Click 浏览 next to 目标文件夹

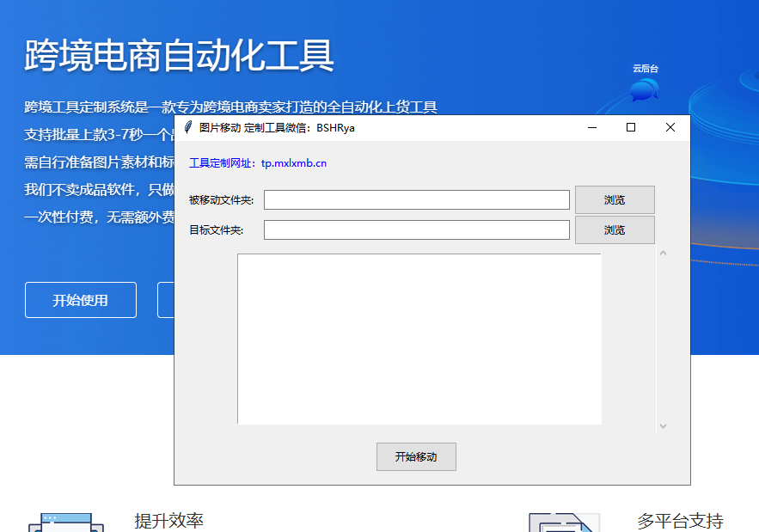click(615, 229)
